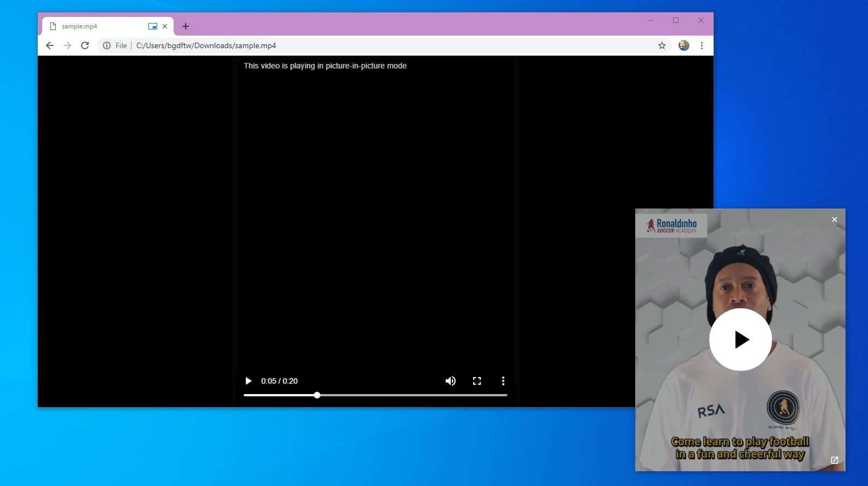This screenshot has width=868, height=486.
Task: Play the video in the main player
Action: click(x=249, y=381)
